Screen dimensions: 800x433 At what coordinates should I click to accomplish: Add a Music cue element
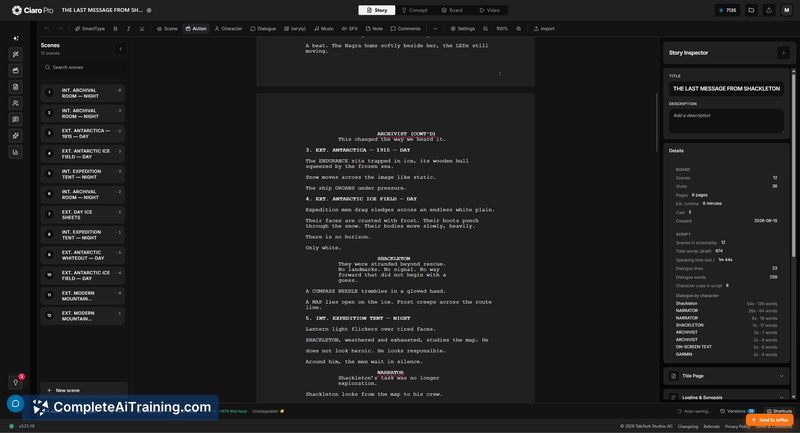click(323, 29)
